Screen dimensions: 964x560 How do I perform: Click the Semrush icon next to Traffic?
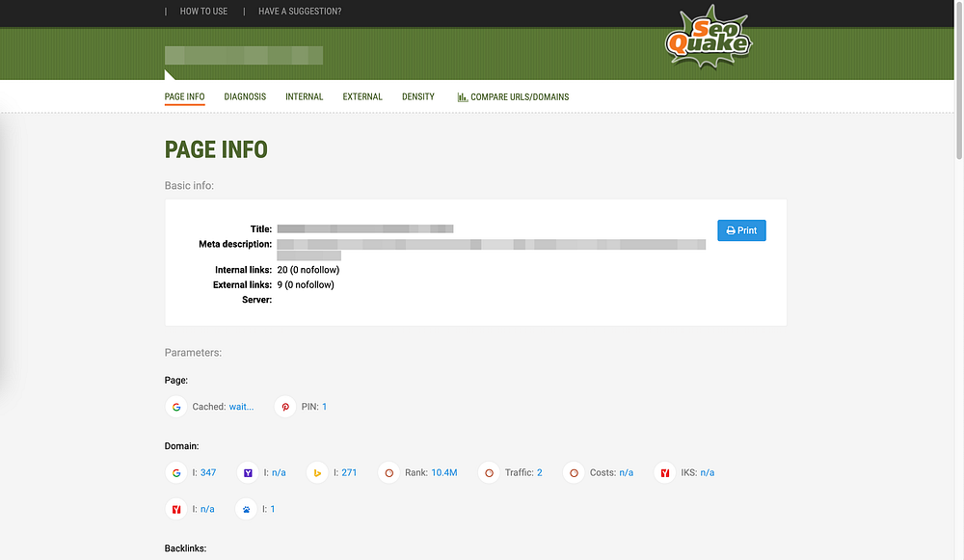coord(489,472)
